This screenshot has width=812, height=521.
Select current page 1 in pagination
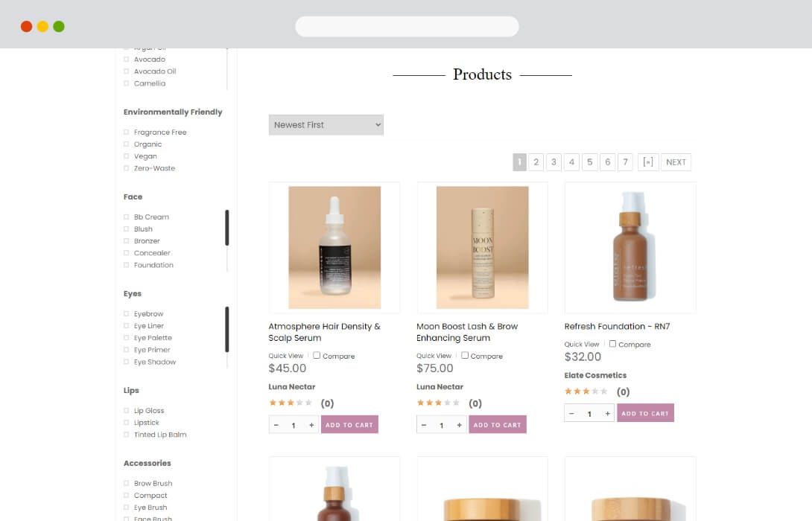coord(519,162)
